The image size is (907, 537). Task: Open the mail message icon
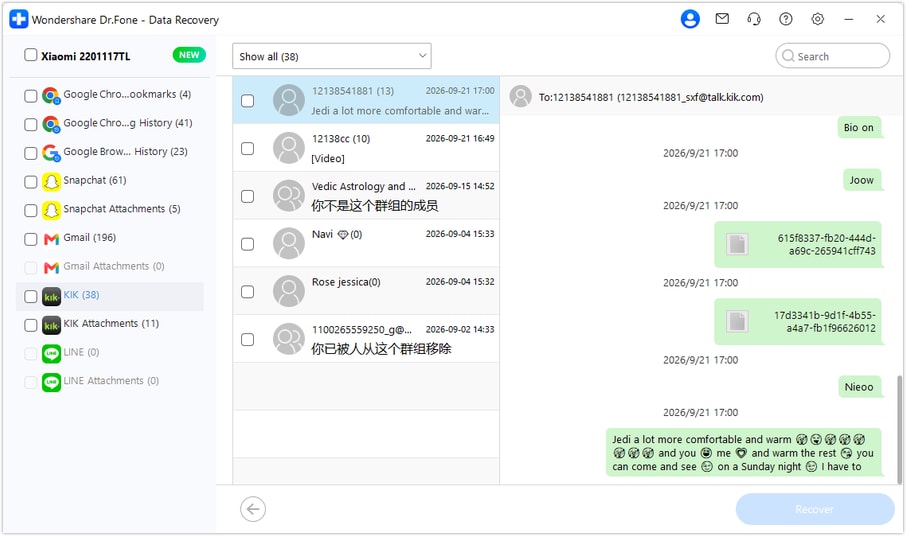click(722, 19)
